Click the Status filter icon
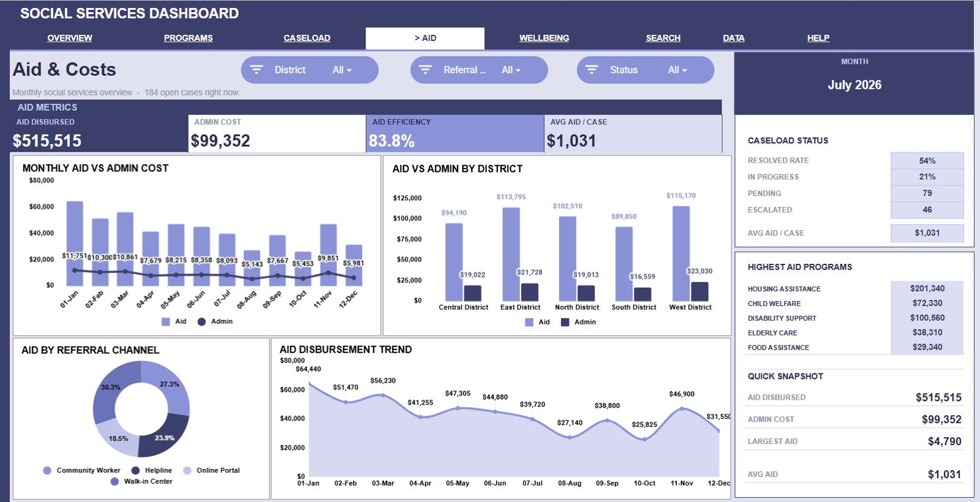 point(592,70)
